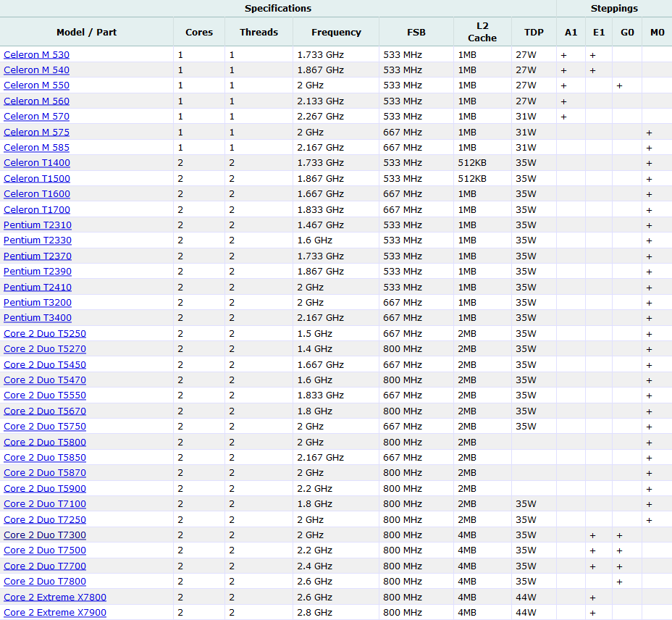Viewport: 672px width, 620px height.
Task: Follow the Pentium T2370 link
Action: coord(38,256)
